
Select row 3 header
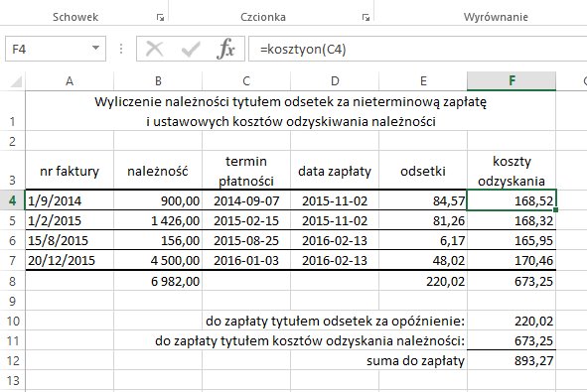12,170
